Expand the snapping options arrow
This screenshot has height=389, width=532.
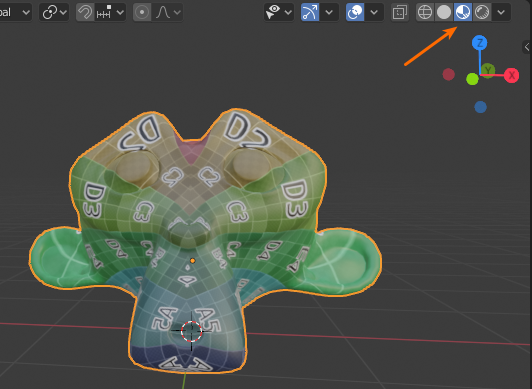click(120, 13)
